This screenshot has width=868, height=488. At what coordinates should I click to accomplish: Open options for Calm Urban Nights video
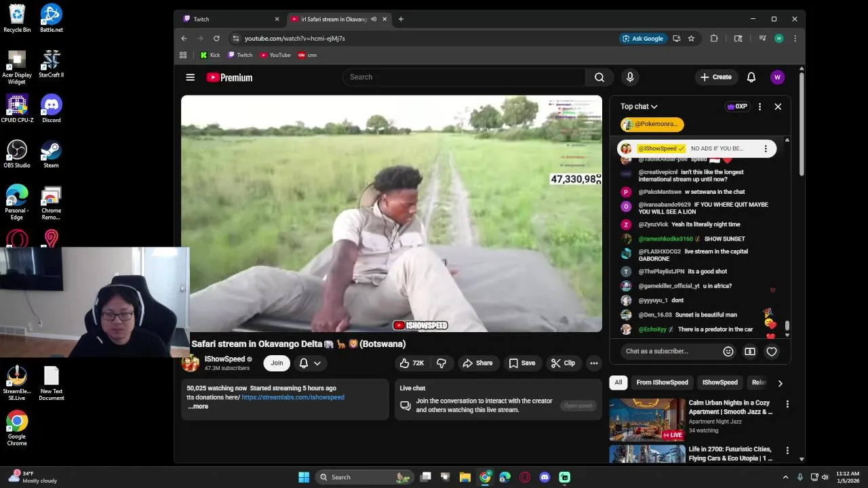pos(787,404)
